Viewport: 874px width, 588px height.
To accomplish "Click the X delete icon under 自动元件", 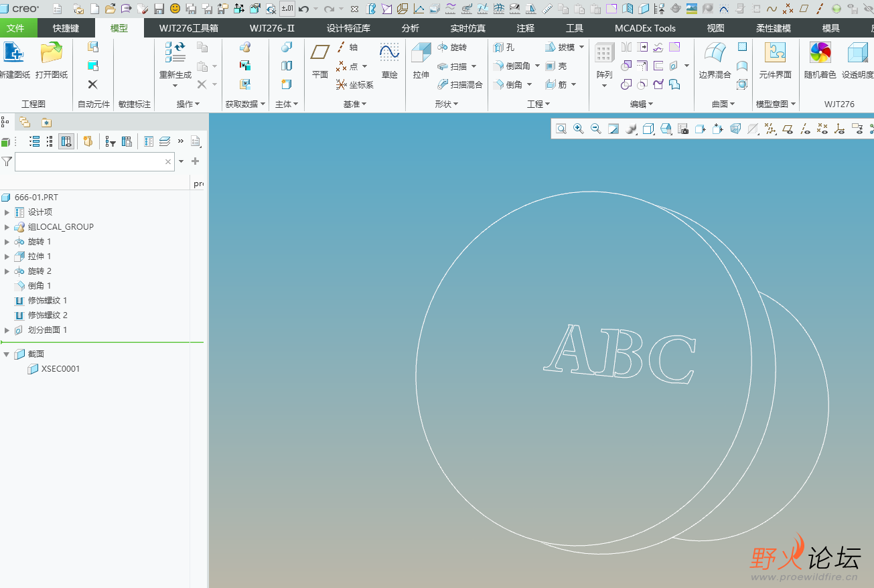I will point(92,84).
